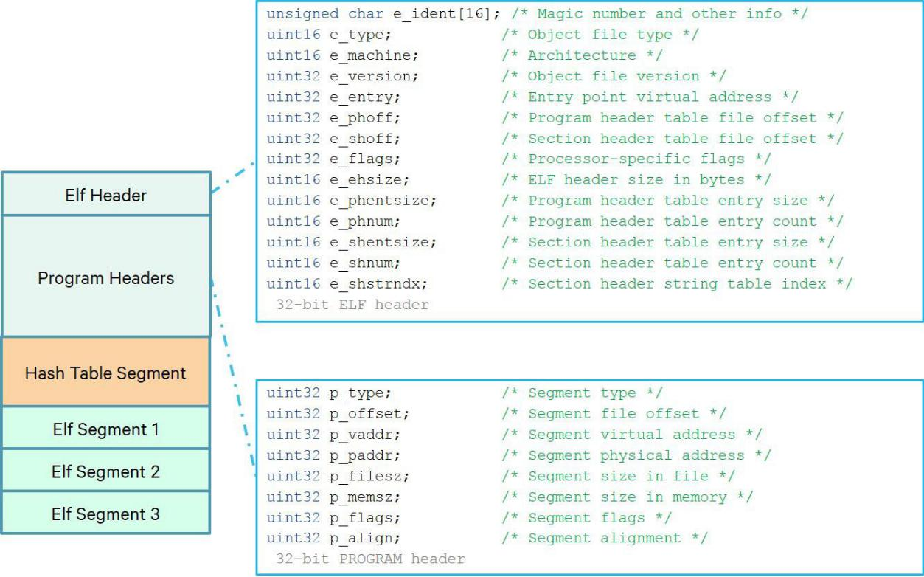
Task: Select the Elf Segment 1 block
Action: coord(105,429)
